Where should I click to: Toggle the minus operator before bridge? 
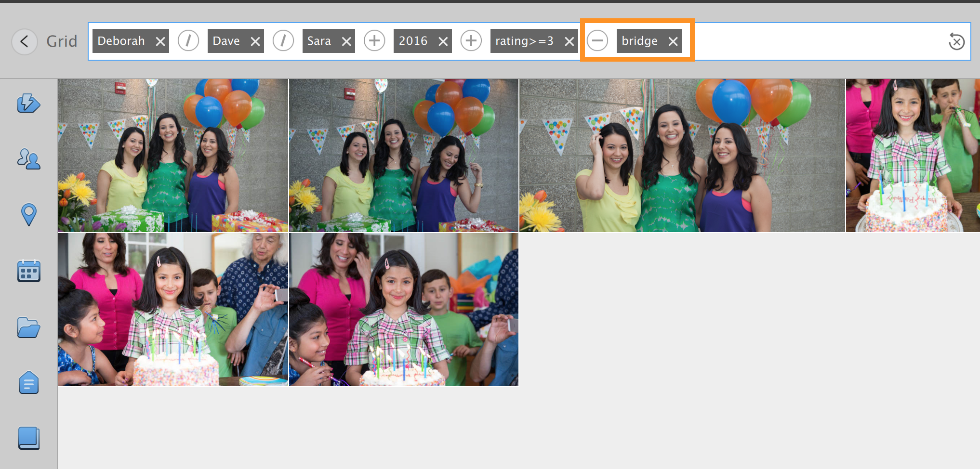coord(597,41)
